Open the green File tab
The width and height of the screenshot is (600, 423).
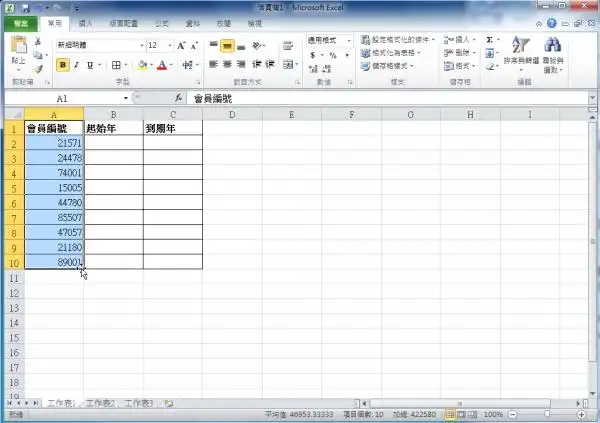coord(21,24)
